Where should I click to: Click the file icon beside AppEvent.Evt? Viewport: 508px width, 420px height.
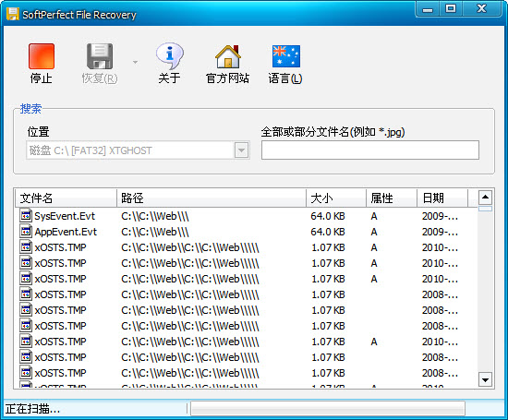pyautogui.click(x=26, y=231)
